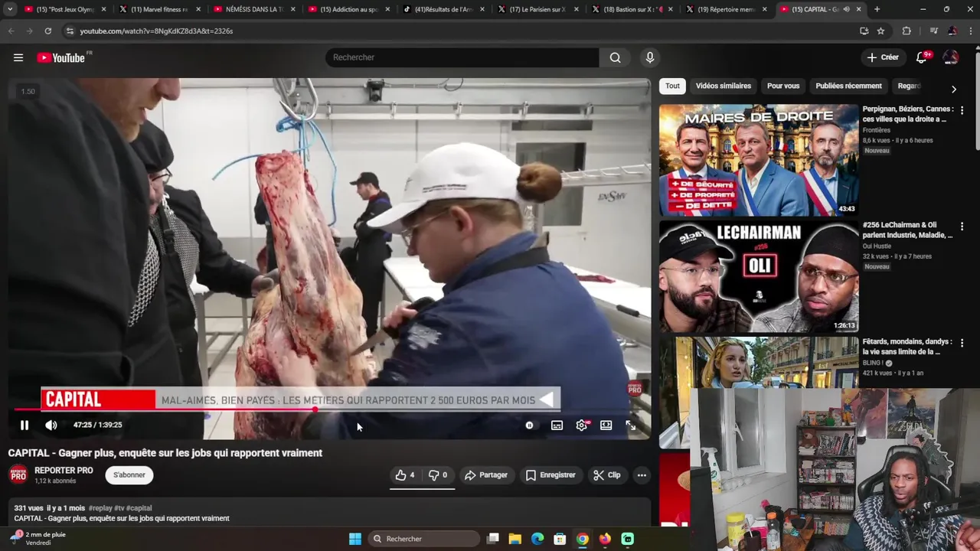Select the Tout filter chip
The width and height of the screenshot is (980, 551).
672,86
